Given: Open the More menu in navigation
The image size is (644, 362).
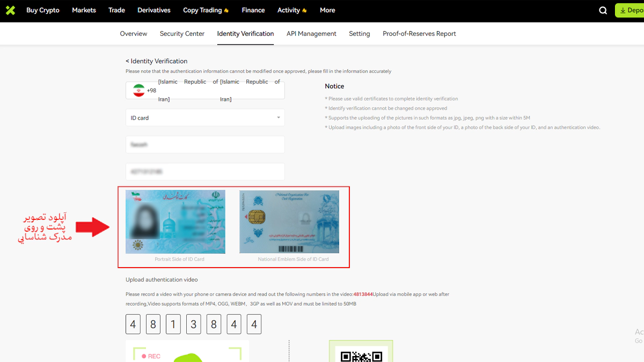Looking at the screenshot, I should point(327,10).
